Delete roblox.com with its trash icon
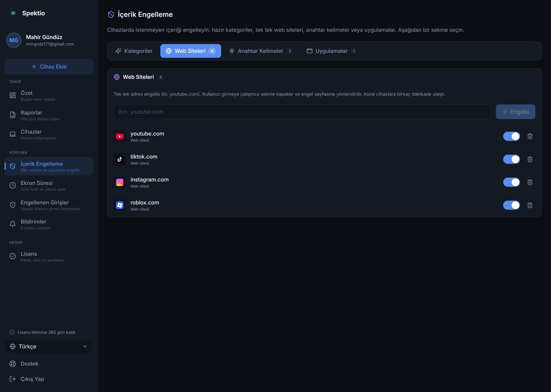The width and height of the screenshot is (551, 392). click(x=530, y=205)
